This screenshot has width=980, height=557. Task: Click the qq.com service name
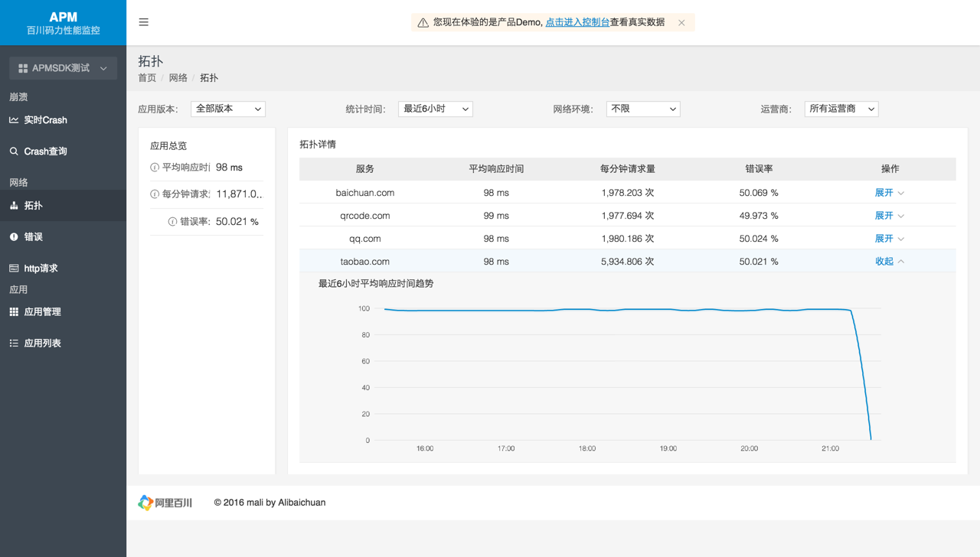click(365, 239)
